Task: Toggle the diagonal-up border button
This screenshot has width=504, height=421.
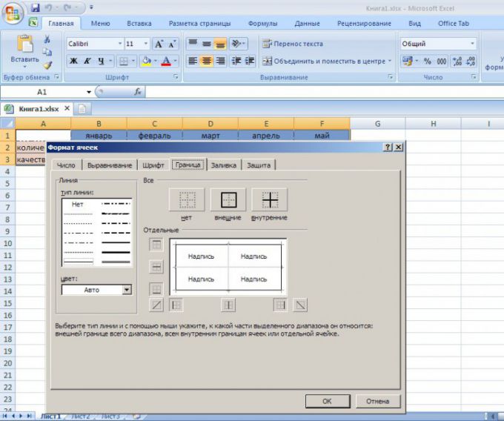Action: pyautogui.click(x=156, y=305)
